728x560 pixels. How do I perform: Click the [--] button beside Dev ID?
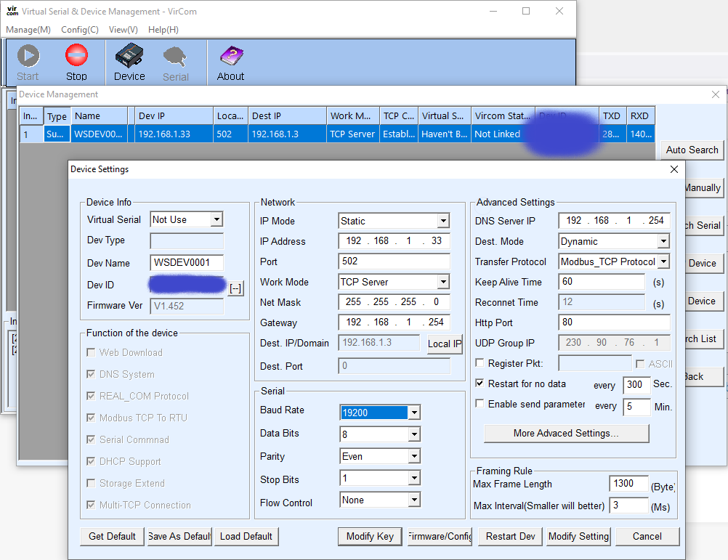coord(235,288)
